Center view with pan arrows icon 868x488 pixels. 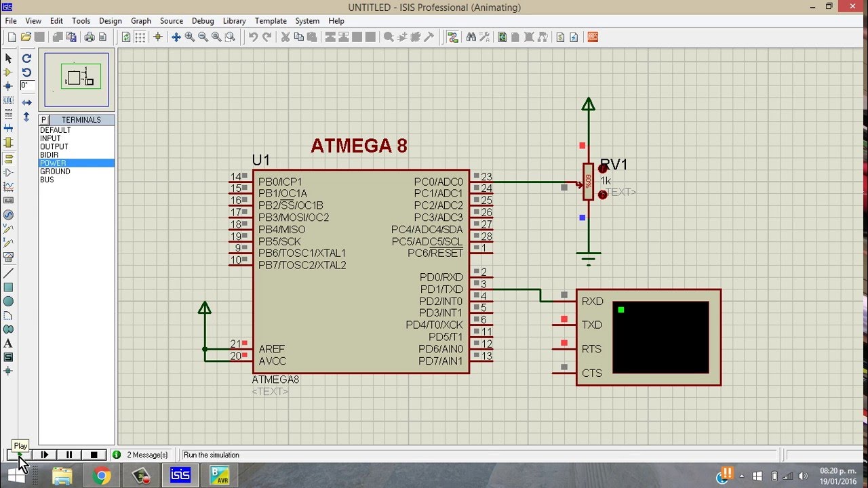click(176, 37)
